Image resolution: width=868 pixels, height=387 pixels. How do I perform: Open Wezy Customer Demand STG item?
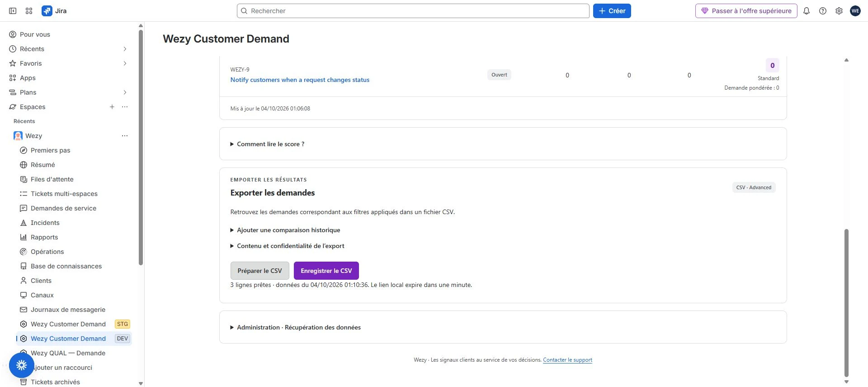click(x=74, y=324)
